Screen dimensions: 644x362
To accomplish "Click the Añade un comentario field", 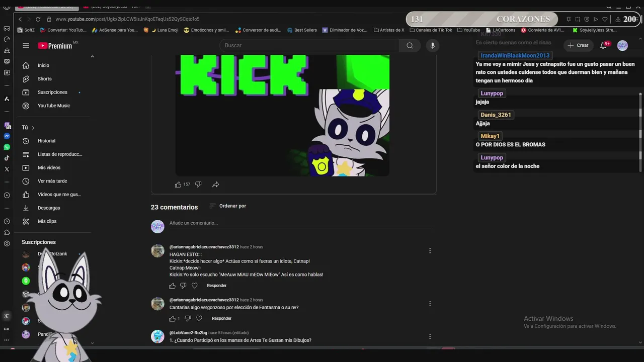I will (x=300, y=223).
